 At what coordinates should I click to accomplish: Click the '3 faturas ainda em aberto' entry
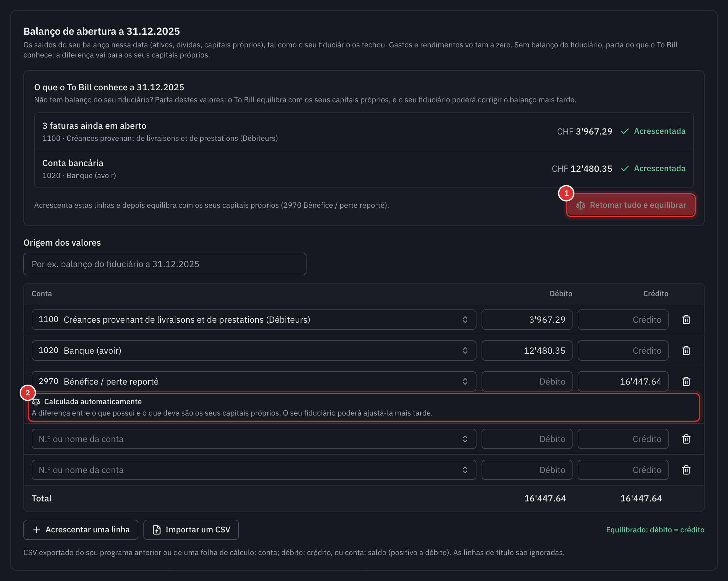point(364,132)
